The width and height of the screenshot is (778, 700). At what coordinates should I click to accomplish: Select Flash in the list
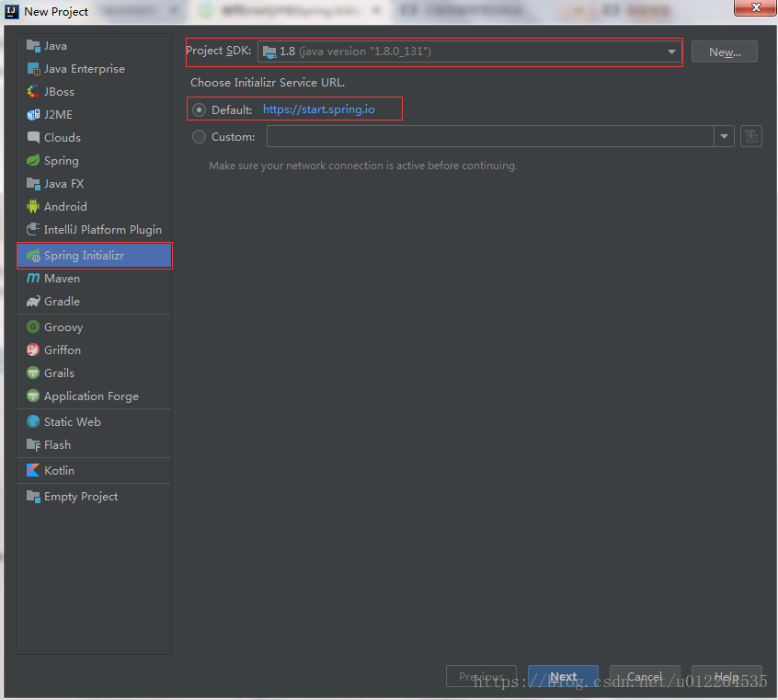click(x=94, y=445)
